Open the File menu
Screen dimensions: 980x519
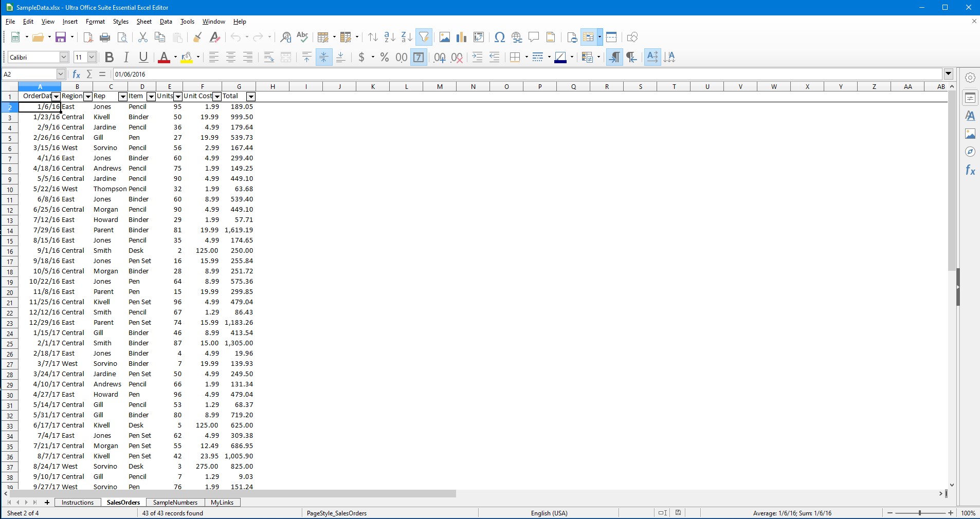(x=10, y=22)
